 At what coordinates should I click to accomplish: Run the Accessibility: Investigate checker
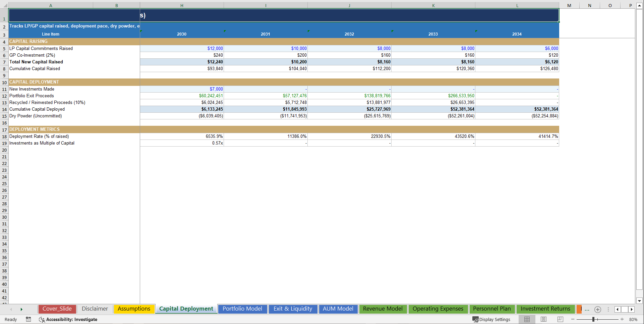click(68, 319)
